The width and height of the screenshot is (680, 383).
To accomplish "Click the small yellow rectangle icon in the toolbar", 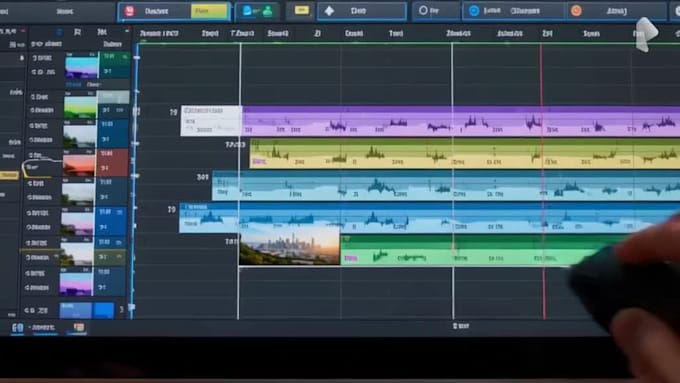I will point(301,10).
